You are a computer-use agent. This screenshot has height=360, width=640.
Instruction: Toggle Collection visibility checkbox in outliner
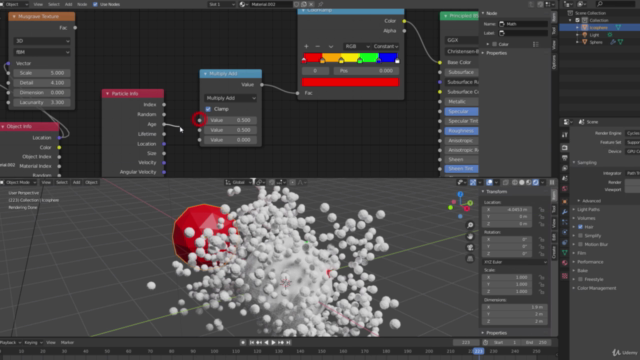(578, 20)
